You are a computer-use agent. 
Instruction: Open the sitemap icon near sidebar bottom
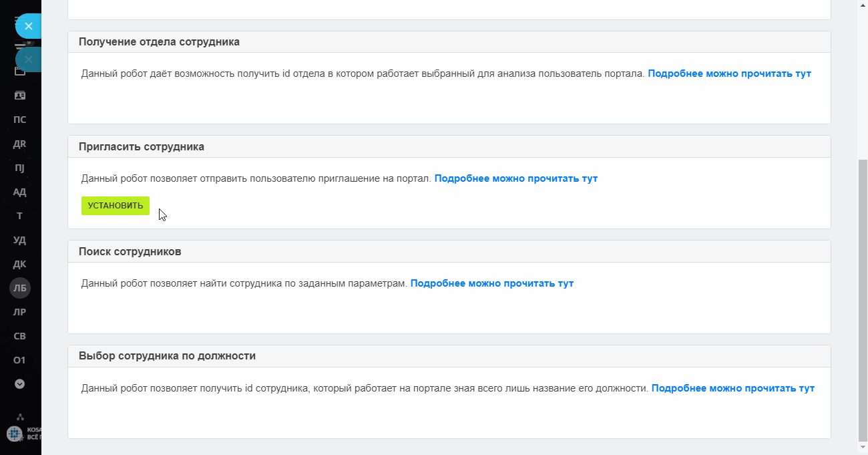(20, 417)
